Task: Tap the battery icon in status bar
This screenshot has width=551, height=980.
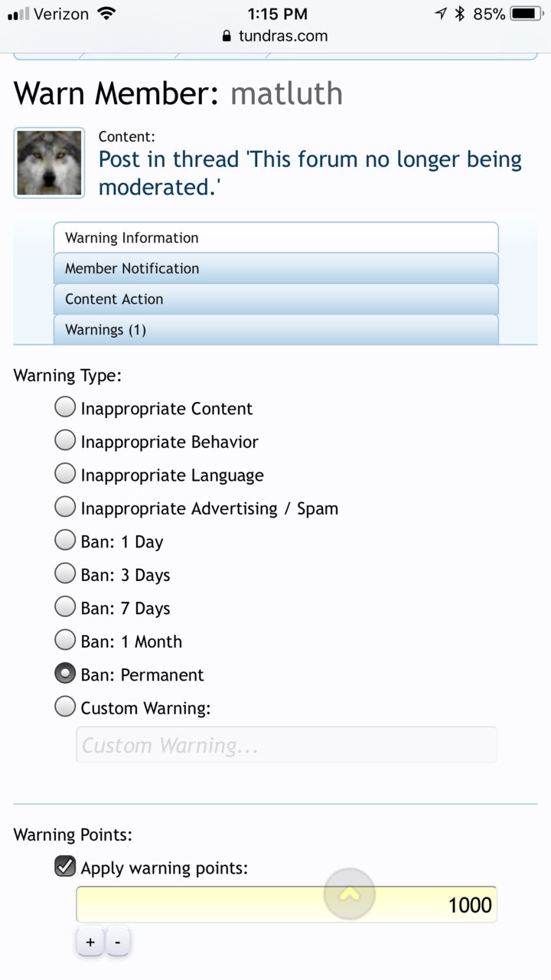Action: point(527,14)
